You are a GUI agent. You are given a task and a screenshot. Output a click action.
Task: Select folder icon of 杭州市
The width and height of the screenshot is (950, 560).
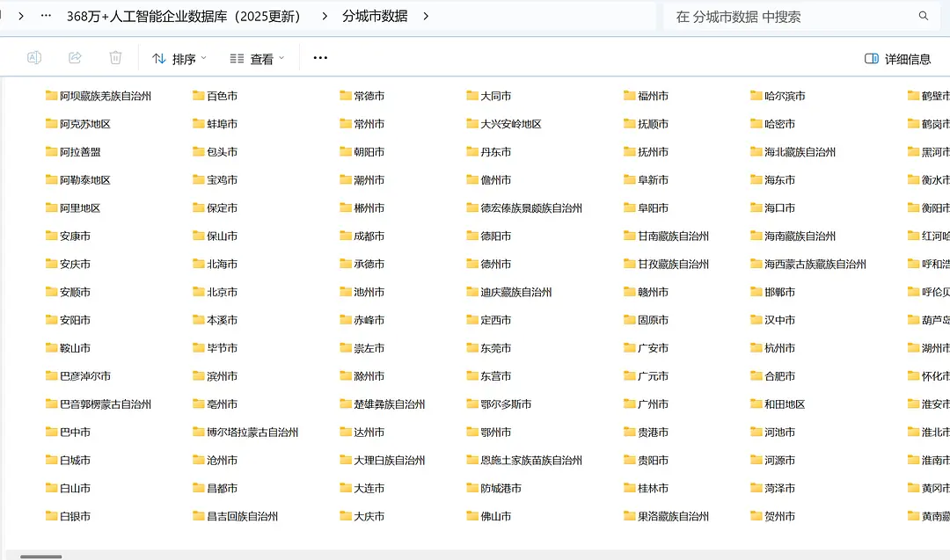(756, 347)
